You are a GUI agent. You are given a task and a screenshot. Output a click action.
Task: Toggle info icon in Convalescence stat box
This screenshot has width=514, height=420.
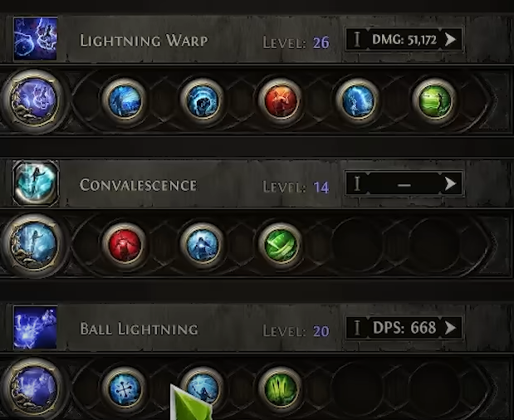357,183
